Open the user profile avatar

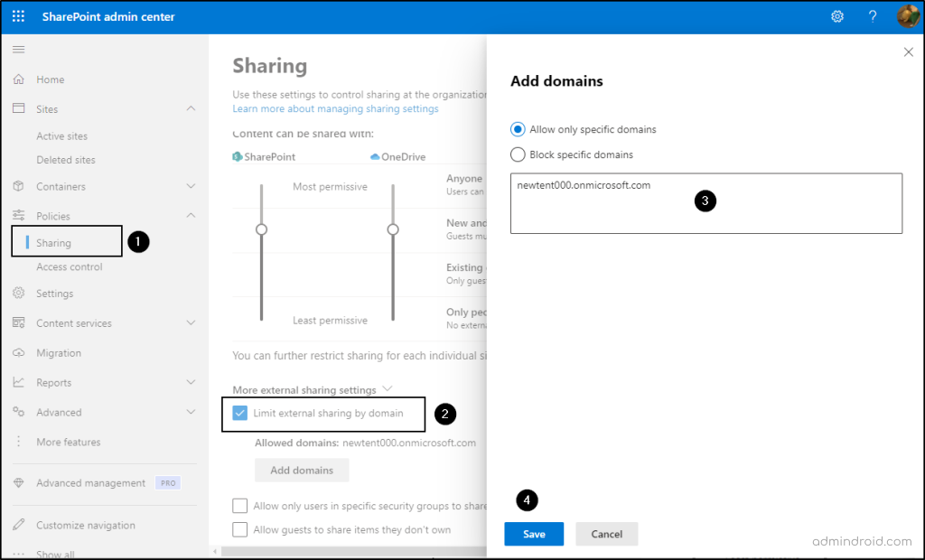(907, 17)
